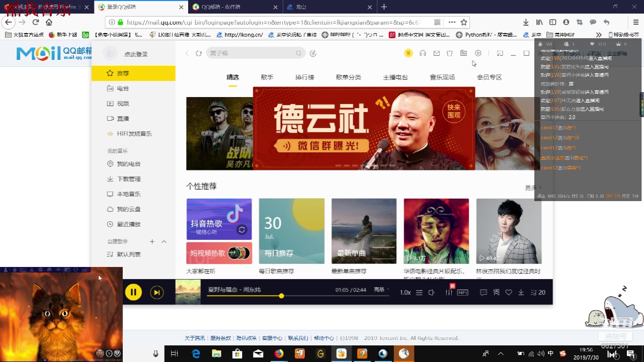
Task: Click the search magnifier icon
Action: pos(299,53)
